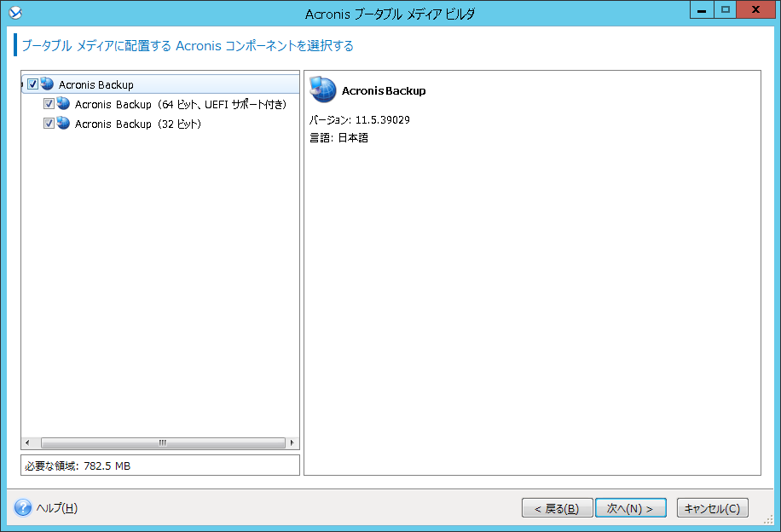Select the root Acronis Backup tree row

(x=160, y=84)
